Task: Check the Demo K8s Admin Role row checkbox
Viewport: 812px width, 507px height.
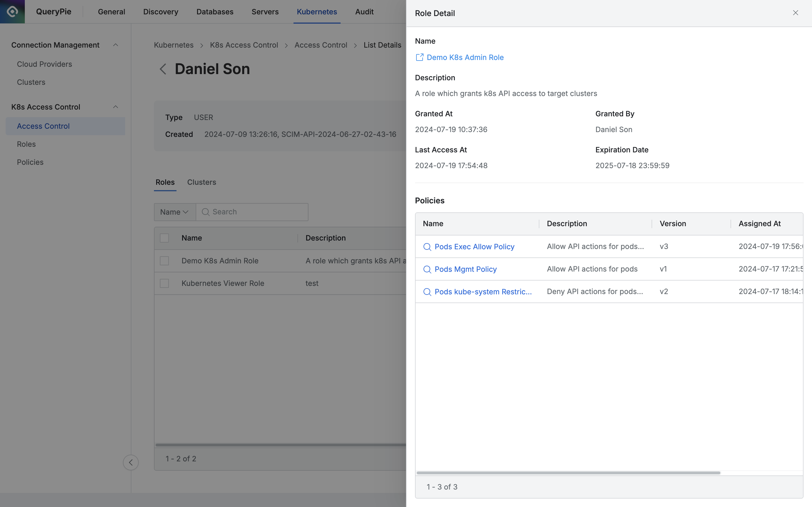Action: click(x=164, y=261)
